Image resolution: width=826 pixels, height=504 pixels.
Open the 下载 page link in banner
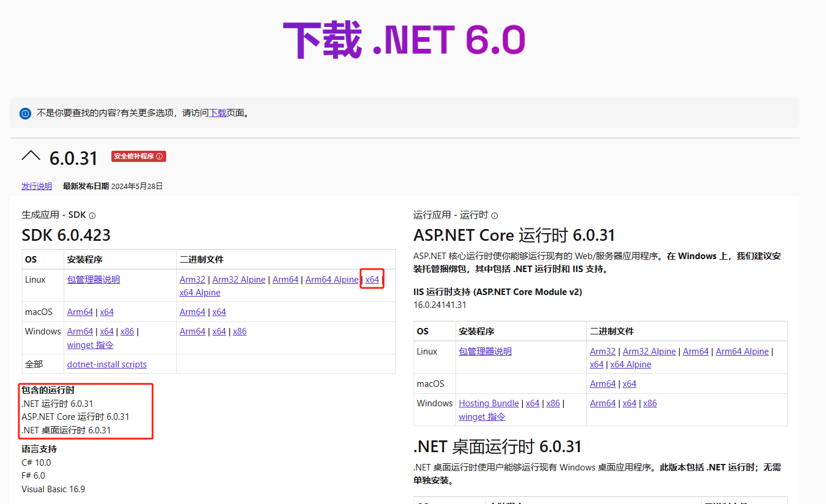click(218, 113)
